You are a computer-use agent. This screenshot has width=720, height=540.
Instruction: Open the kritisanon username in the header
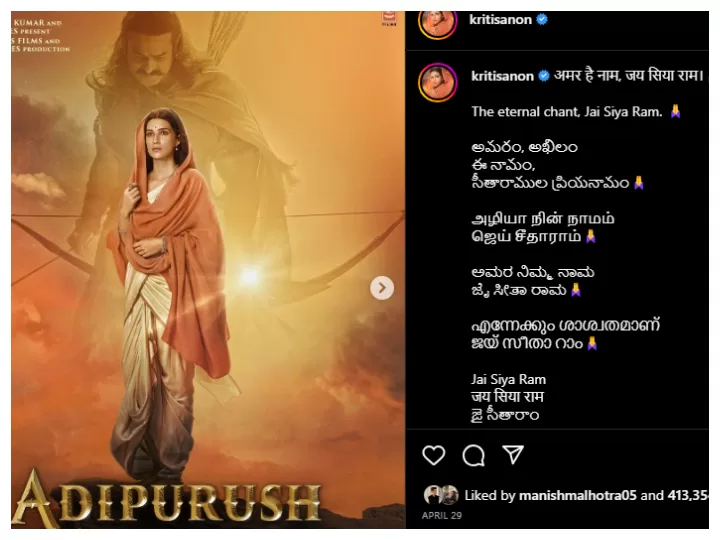point(501,20)
